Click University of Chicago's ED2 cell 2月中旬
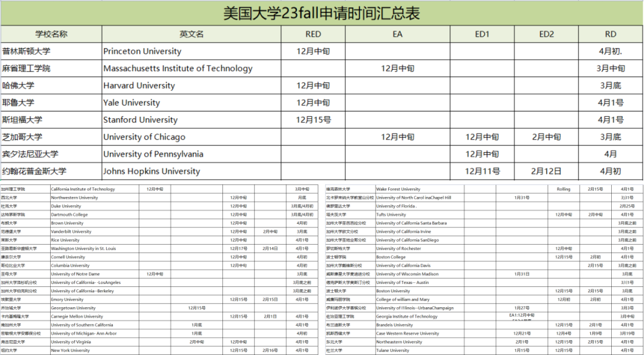This screenshot has width=644, height=355. (x=546, y=137)
